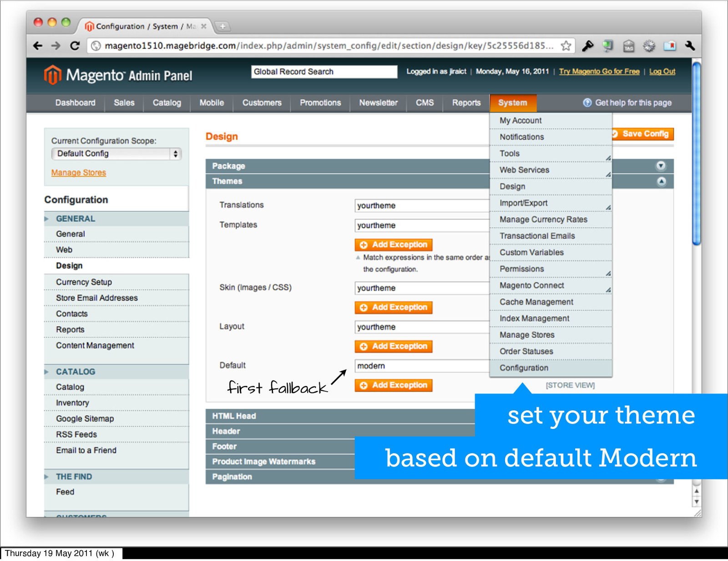Add Exception under Layout field
728x561 pixels.
tap(394, 347)
